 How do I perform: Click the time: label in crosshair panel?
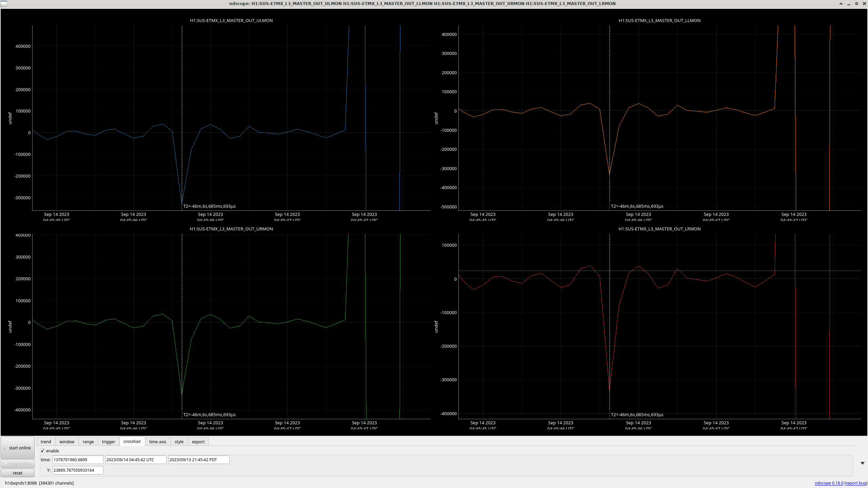tap(45, 460)
